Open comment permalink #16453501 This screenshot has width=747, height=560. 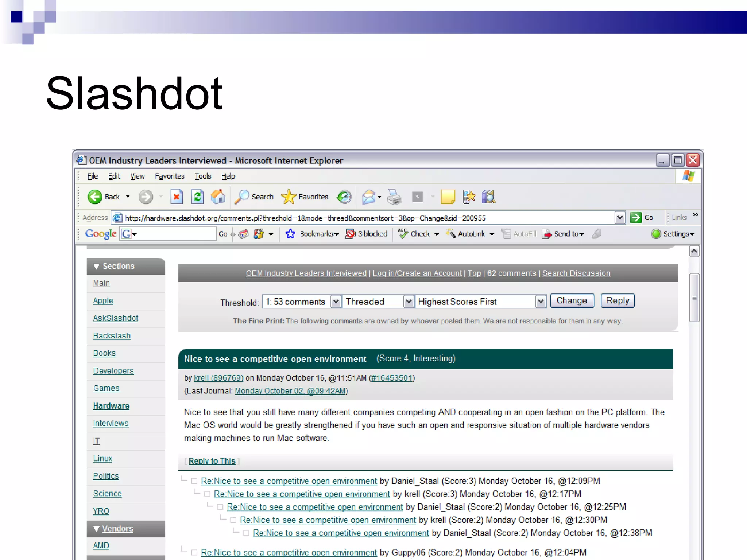(x=392, y=378)
